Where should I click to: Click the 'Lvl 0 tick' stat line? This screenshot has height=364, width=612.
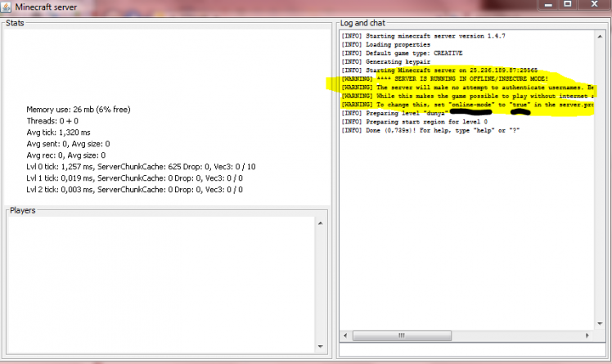click(141, 167)
